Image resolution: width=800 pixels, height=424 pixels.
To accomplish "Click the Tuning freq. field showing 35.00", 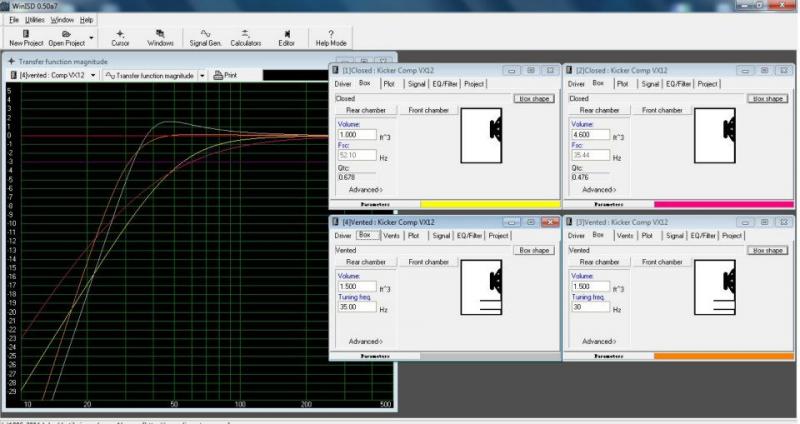I will click(357, 309).
